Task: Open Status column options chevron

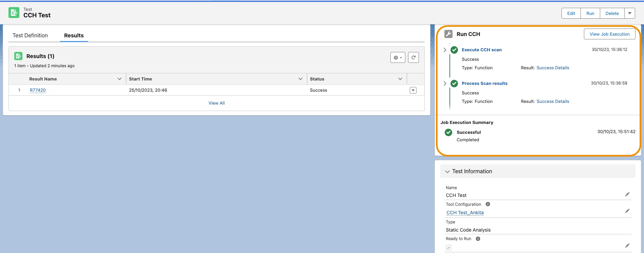Action: click(400, 79)
